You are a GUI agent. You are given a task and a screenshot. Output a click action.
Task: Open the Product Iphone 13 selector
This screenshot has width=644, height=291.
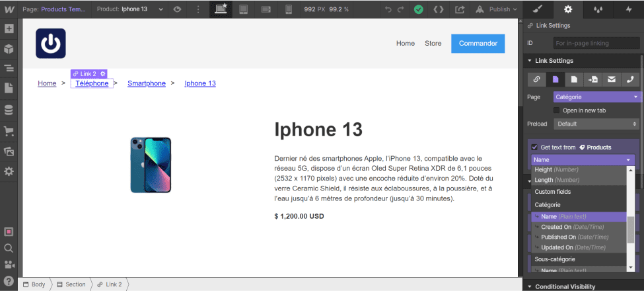click(129, 9)
